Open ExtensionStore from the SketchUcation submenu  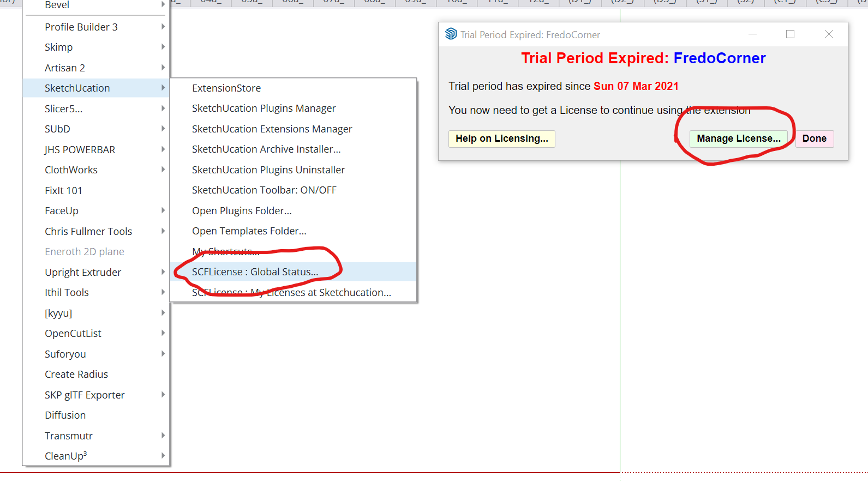pyautogui.click(x=294, y=88)
